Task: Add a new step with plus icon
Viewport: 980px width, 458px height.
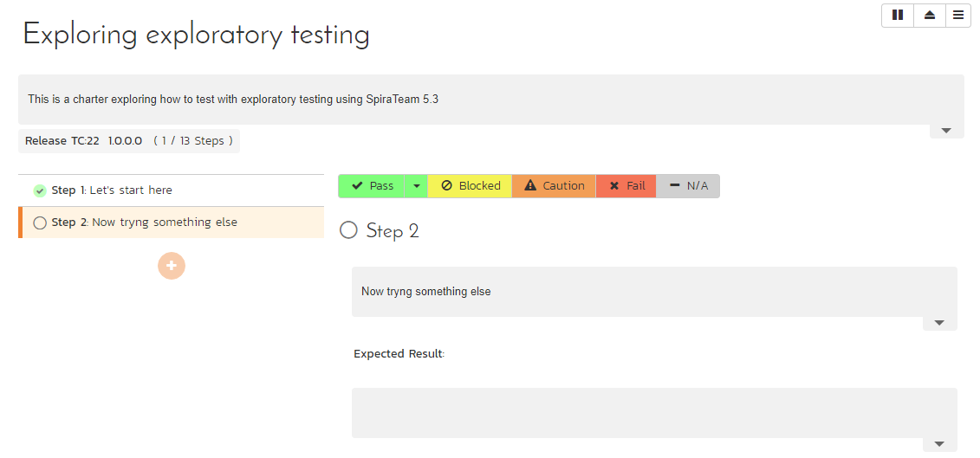Action: point(172,265)
